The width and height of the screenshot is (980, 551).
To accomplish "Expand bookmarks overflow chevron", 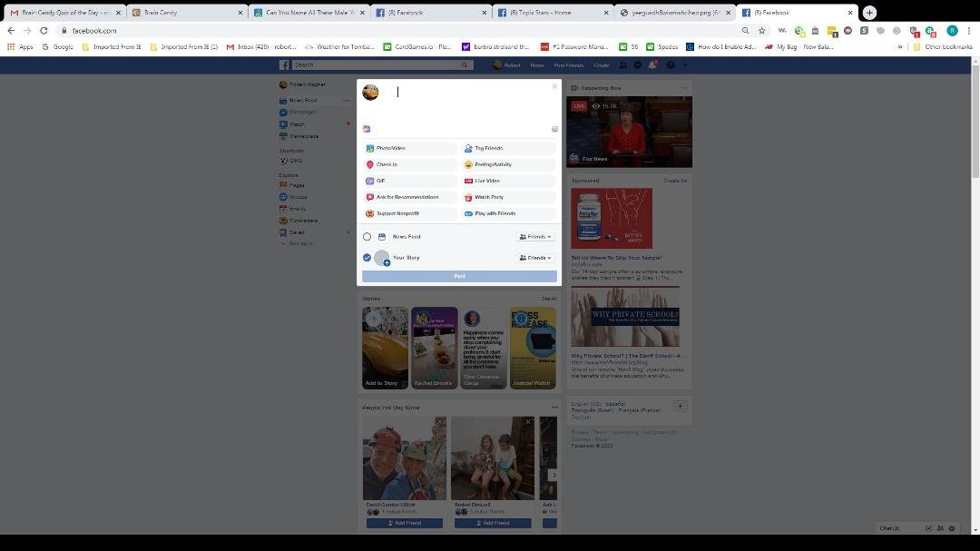I will (x=900, y=47).
